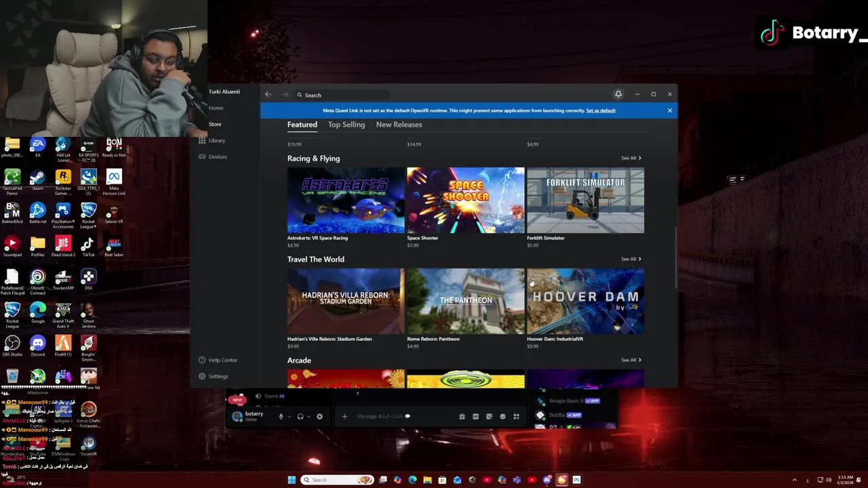Open Settings in Meta sidebar
868x488 pixels.
pos(213,376)
